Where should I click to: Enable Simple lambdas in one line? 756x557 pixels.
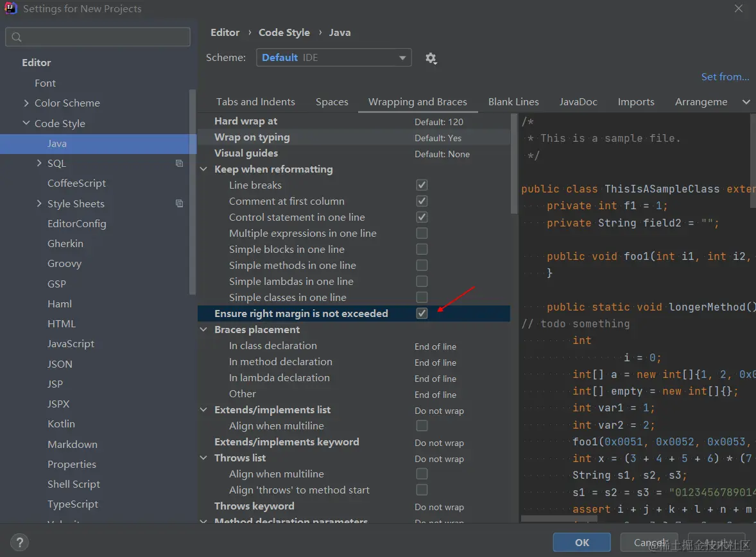click(422, 281)
